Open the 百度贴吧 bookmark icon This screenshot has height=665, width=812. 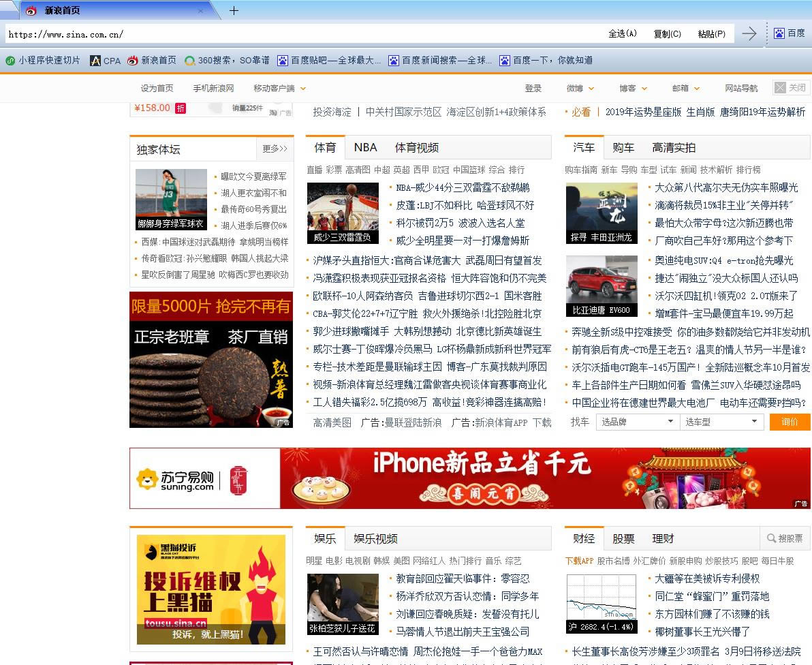coord(282,61)
